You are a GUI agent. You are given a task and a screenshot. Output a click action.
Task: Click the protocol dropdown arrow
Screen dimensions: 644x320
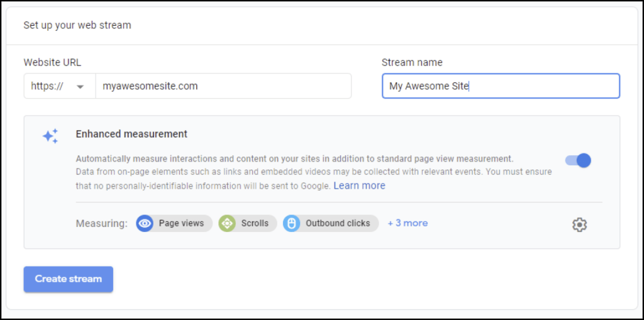[x=80, y=87]
